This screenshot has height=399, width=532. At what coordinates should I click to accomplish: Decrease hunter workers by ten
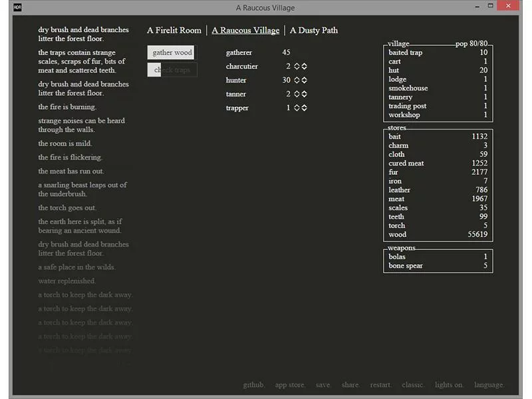pos(305,82)
